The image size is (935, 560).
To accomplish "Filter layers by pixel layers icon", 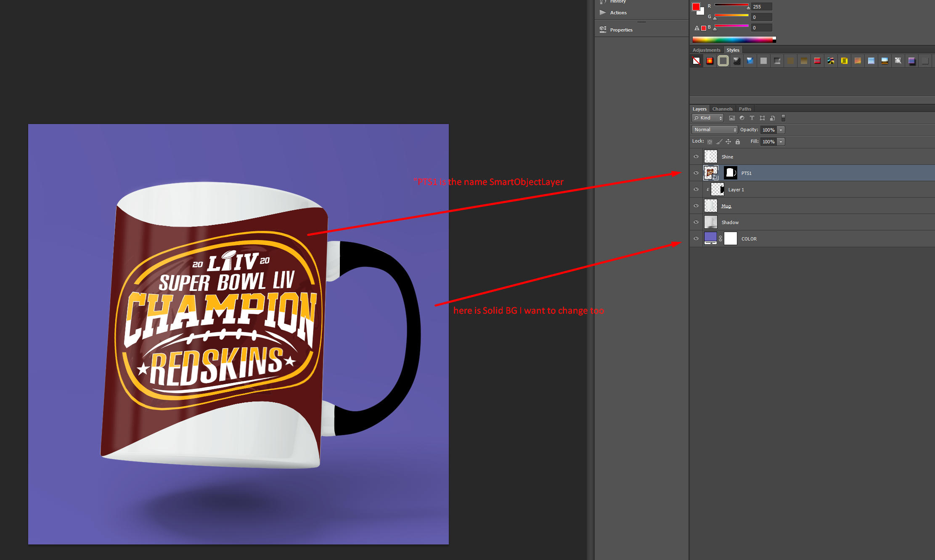I will point(732,118).
